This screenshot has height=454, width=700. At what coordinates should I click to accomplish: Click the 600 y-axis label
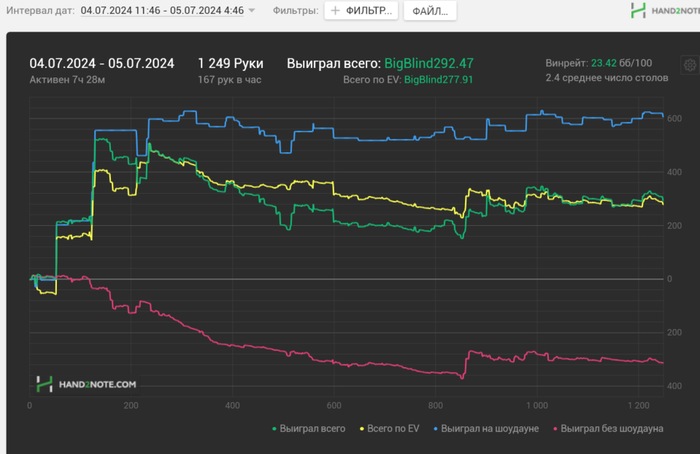coord(674,119)
